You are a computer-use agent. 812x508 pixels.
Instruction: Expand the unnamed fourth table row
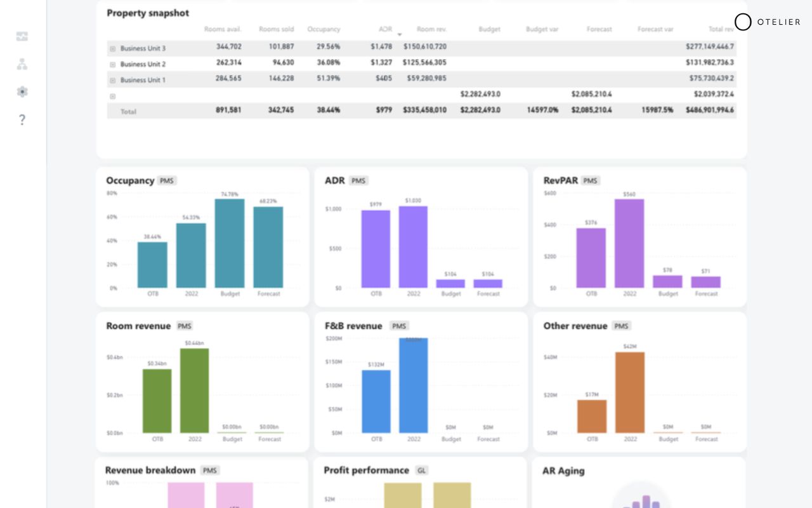point(112,97)
